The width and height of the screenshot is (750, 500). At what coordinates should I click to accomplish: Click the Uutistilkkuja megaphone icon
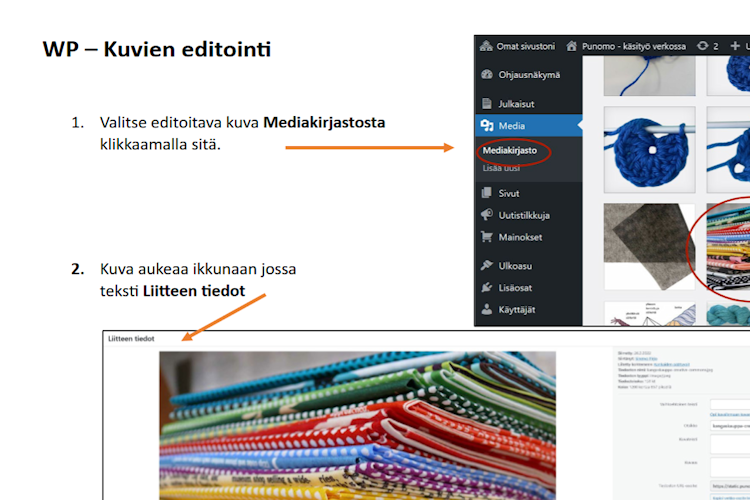tap(487, 215)
